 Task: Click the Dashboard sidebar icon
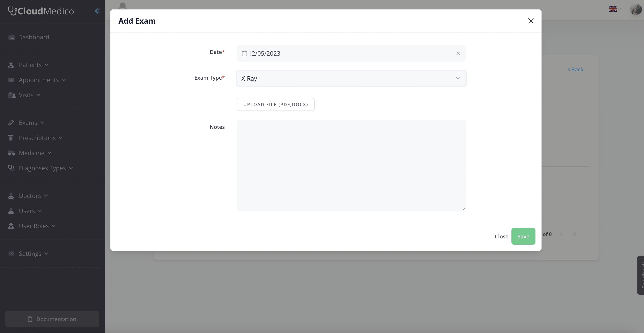click(x=12, y=37)
